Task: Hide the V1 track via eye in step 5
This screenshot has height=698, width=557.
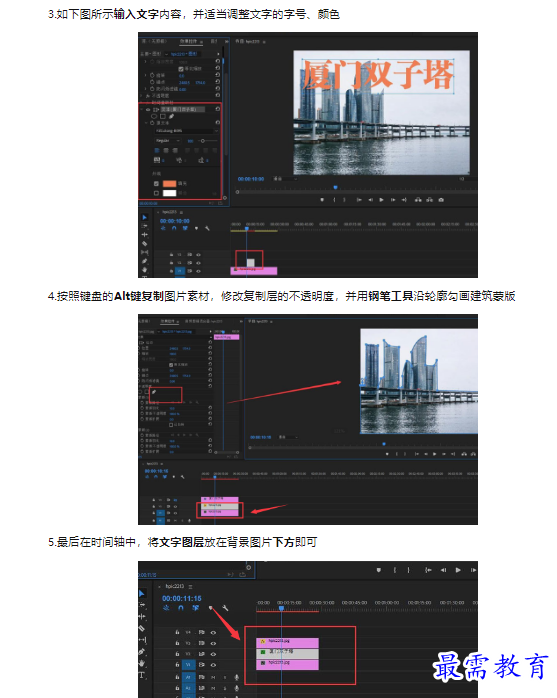Action: [213, 665]
